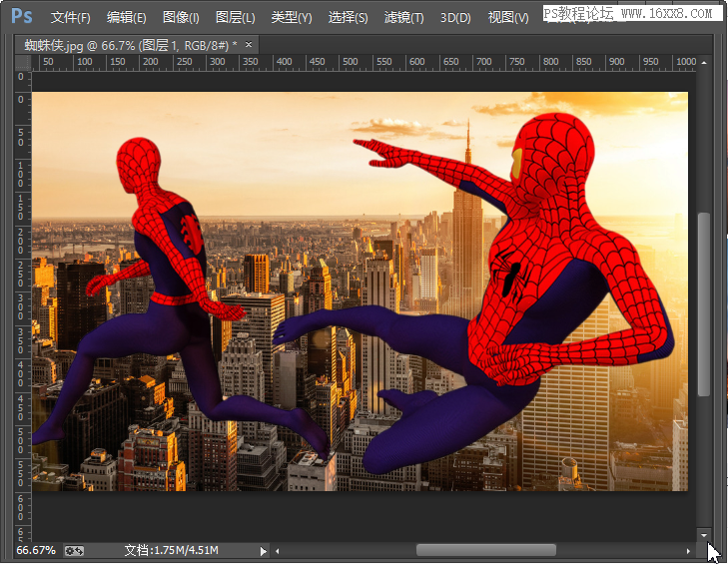Click the Photoshop Ps logo icon
The height and width of the screenshot is (564, 728).
click(x=22, y=16)
